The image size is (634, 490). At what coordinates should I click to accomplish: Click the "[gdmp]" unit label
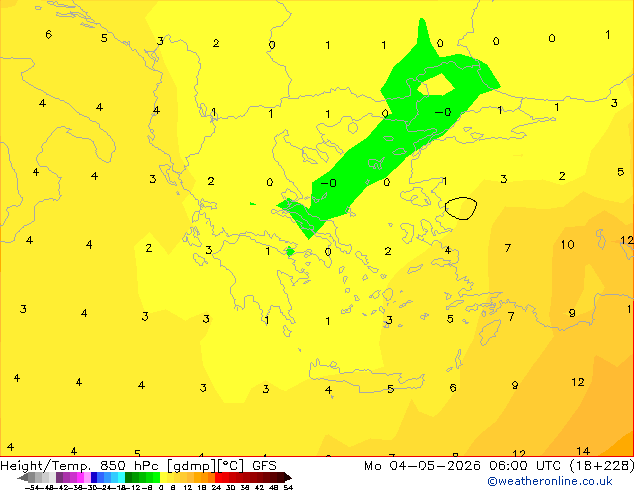click(192, 466)
